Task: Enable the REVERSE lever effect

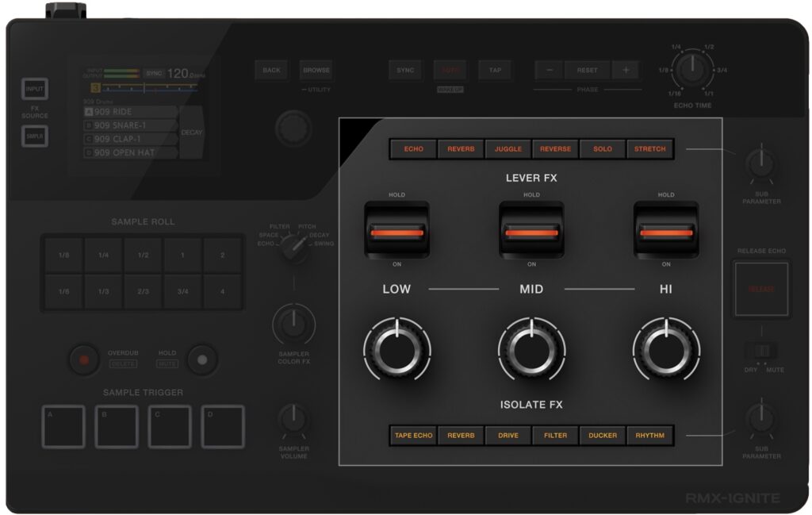Action: point(555,148)
